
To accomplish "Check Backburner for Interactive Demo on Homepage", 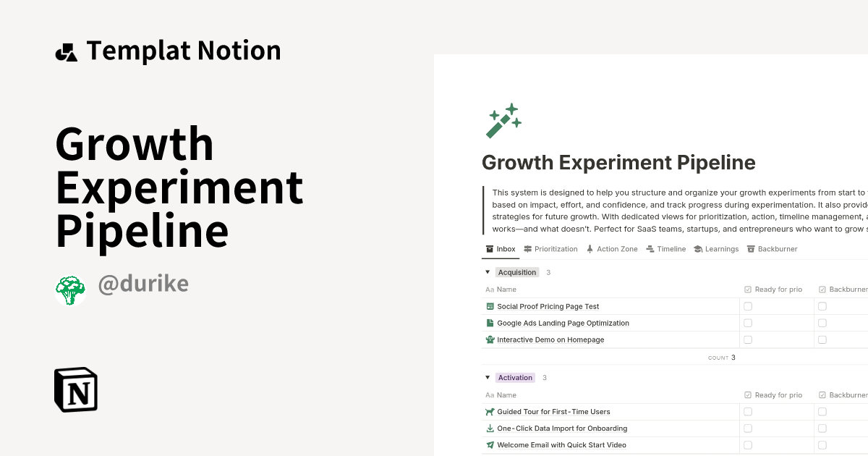I will pyautogui.click(x=821, y=339).
